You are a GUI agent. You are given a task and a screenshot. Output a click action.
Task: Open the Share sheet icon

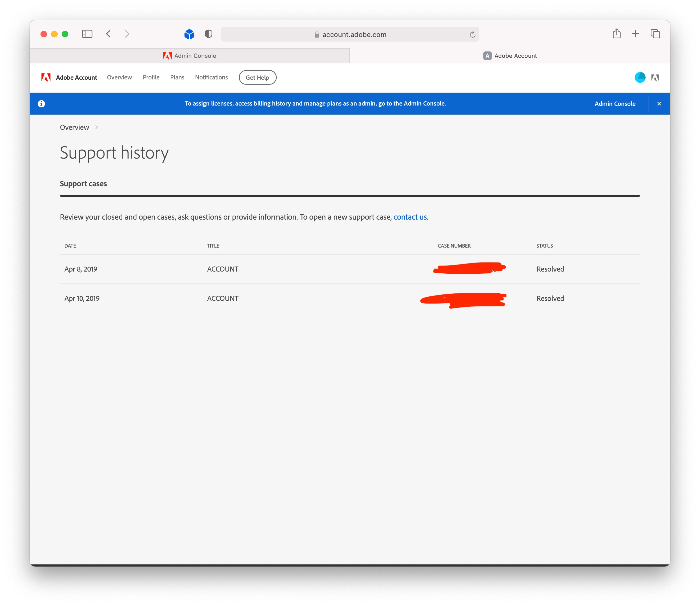point(617,34)
